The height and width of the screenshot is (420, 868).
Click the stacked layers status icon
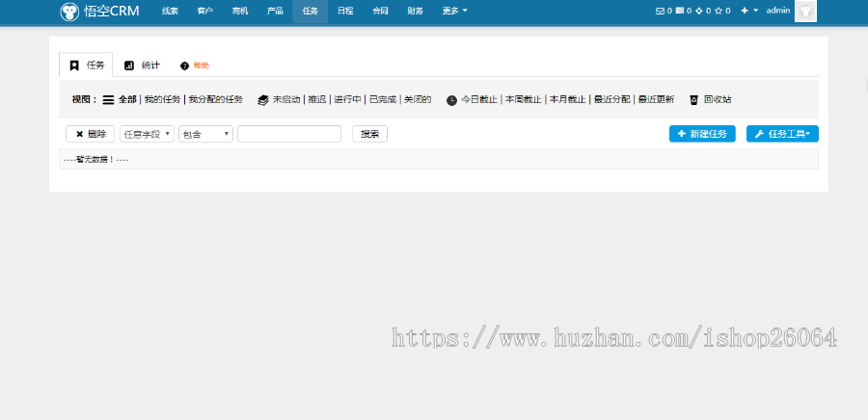tap(263, 100)
